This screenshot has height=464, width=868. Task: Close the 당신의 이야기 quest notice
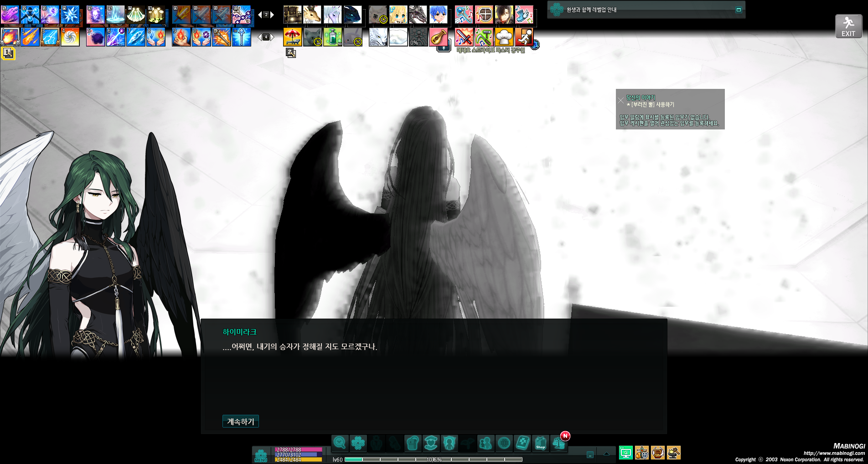621,100
